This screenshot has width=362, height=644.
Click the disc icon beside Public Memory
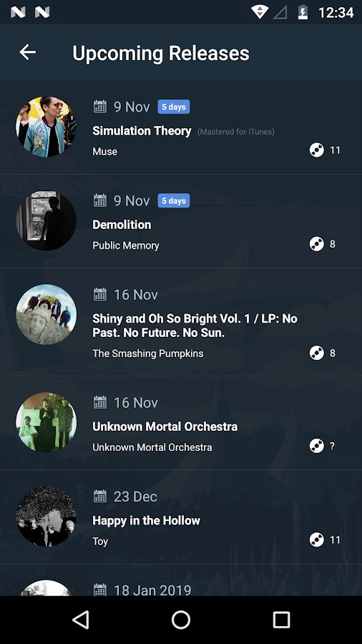point(316,244)
